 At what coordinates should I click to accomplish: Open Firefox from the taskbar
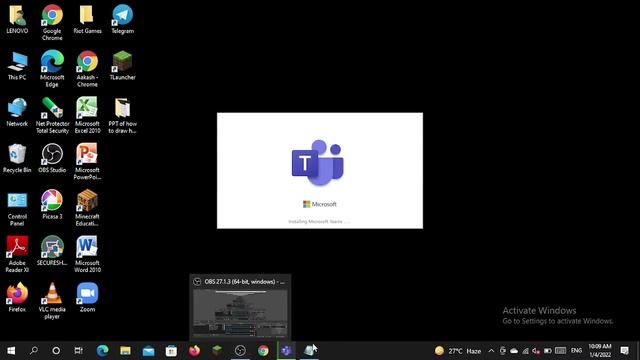click(x=194, y=351)
